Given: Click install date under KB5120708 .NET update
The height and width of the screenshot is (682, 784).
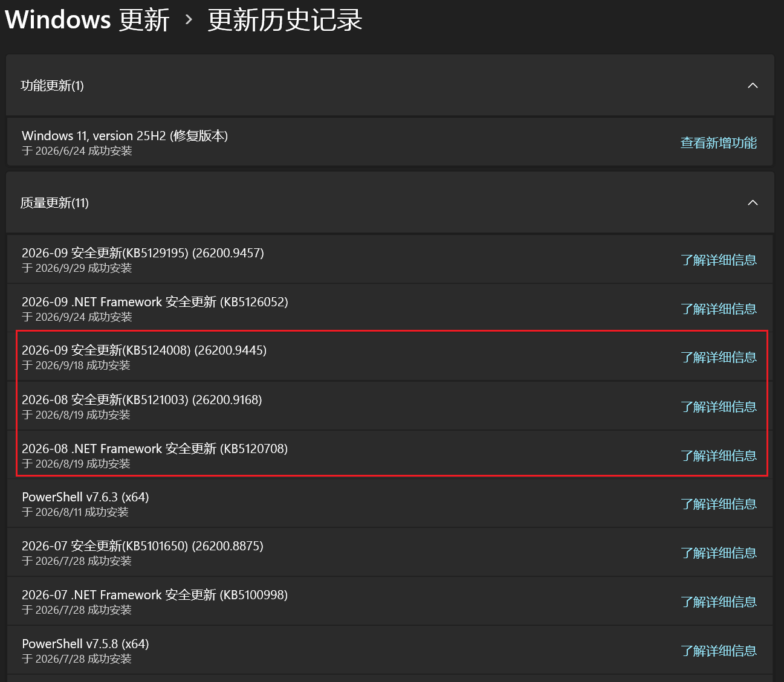Looking at the screenshot, I should [x=76, y=463].
